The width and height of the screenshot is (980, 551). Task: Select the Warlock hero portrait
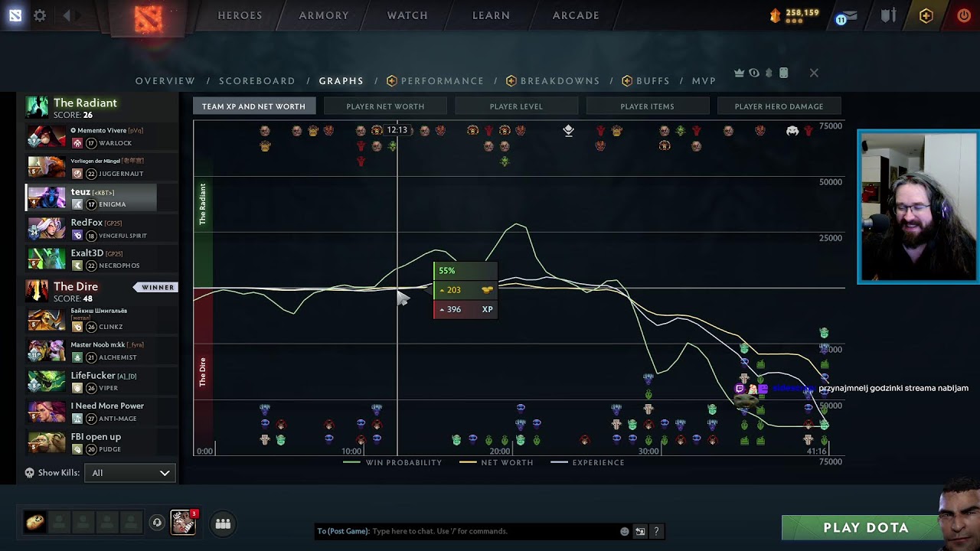coord(47,137)
